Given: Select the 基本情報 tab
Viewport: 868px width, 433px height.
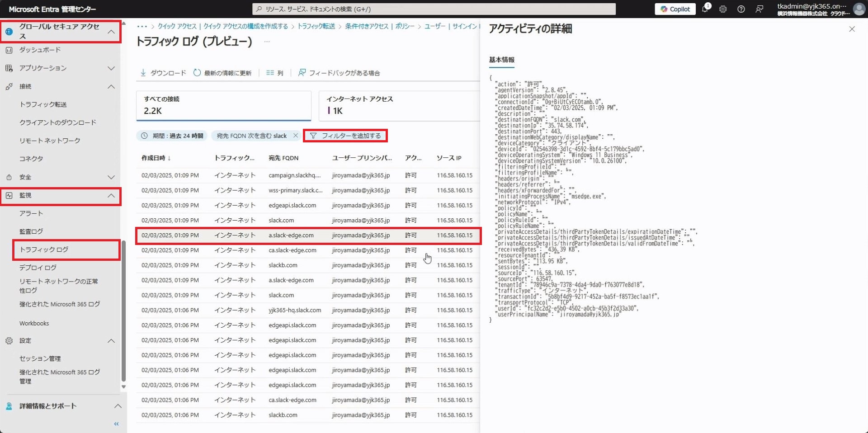Looking at the screenshot, I should pos(502,60).
